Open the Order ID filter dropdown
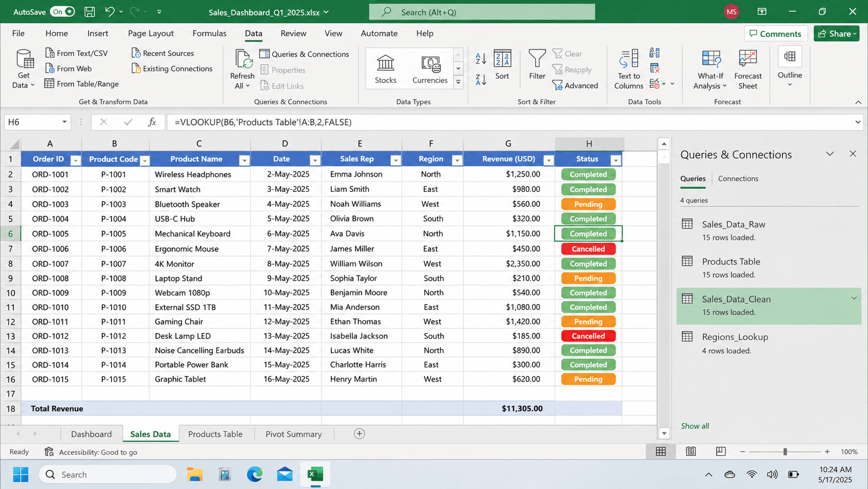Image resolution: width=868 pixels, height=489 pixels. pos(75,160)
